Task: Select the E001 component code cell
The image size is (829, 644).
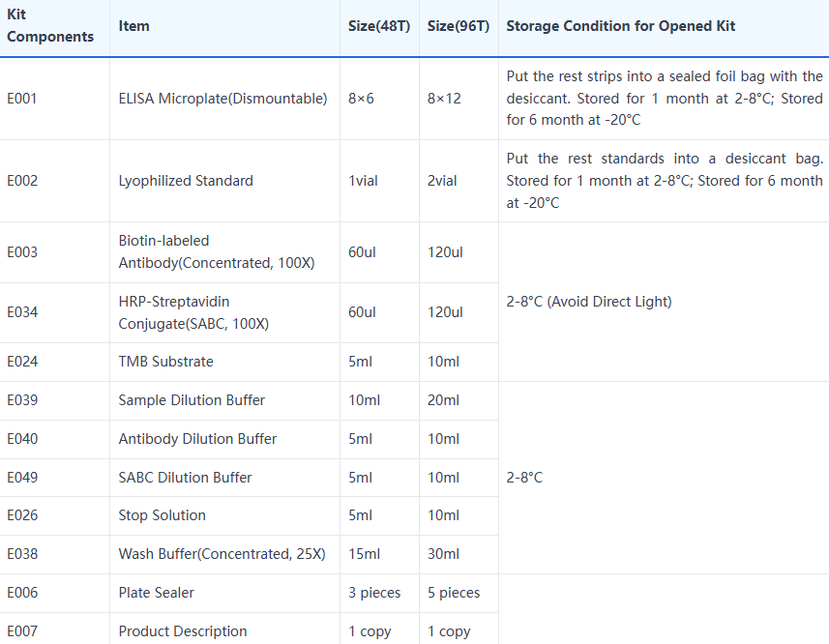Action: [x=22, y=99]
